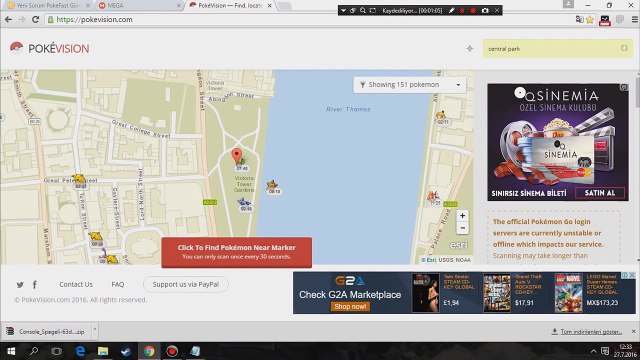Open the Windows Start menu
Image resolution: width=640 pixels, height=360 pixels.
click(x=11, y=351)
